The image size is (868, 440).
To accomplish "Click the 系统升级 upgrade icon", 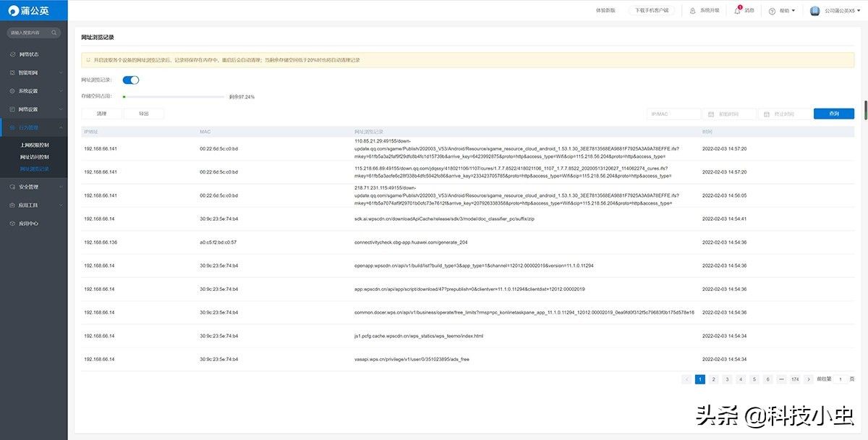I will point(693,11).
